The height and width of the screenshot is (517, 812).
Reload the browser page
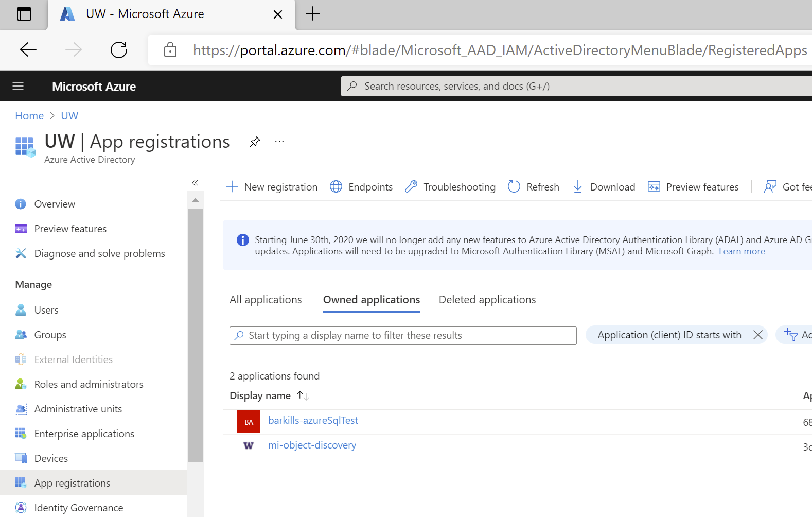[119, 49]
